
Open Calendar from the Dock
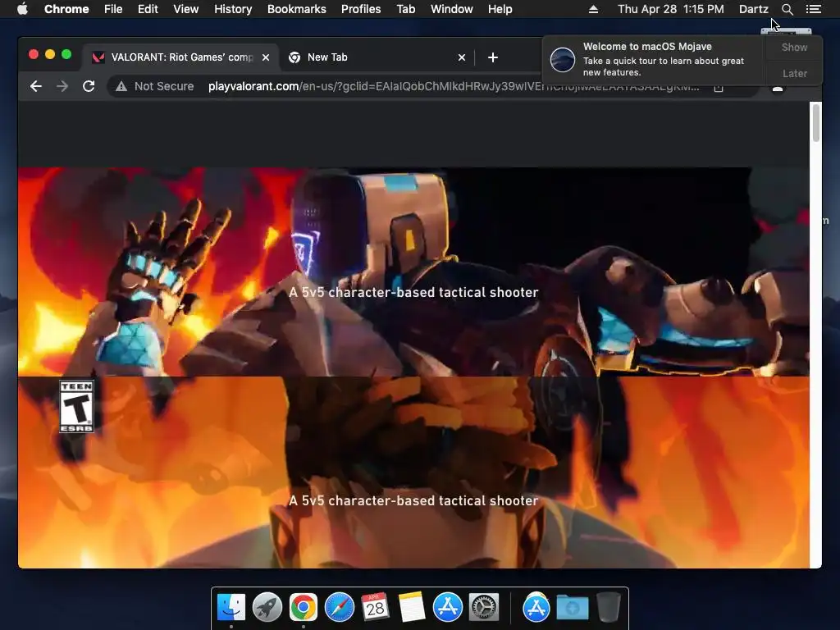tap(375, 607)
